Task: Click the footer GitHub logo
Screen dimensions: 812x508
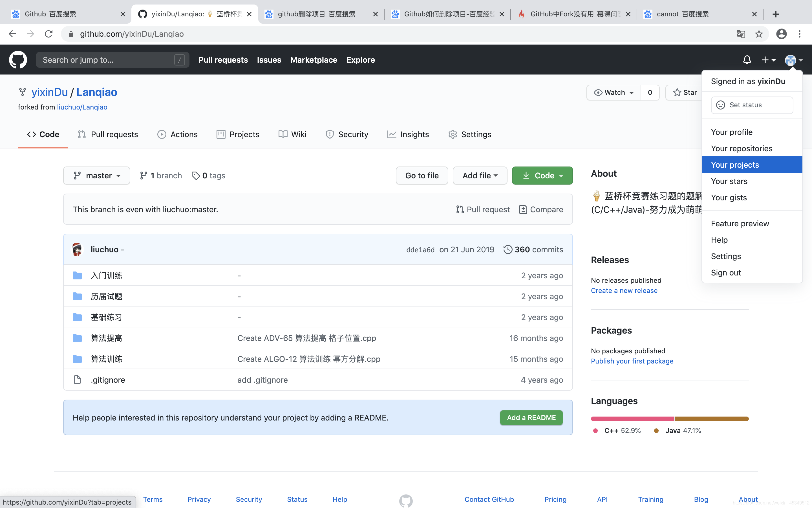Action: pyautogui.click(x=406, y=501)
